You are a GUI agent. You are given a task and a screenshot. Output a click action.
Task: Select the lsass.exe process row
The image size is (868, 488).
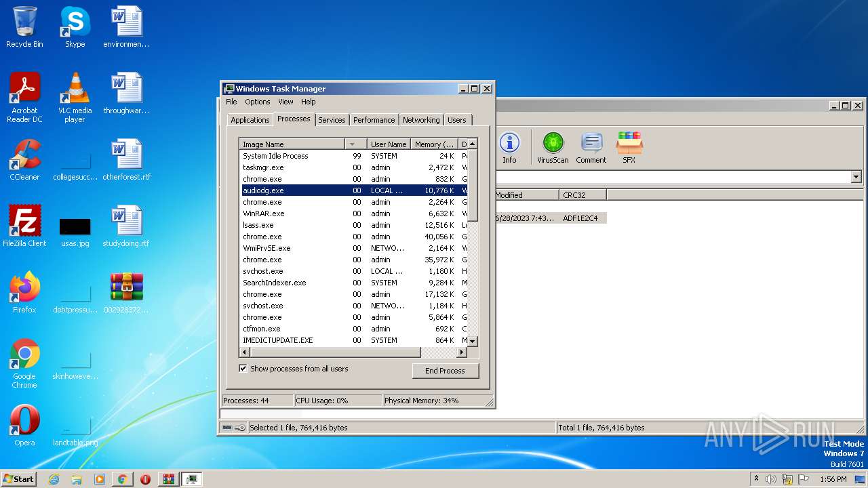click(x=353, y=225)
